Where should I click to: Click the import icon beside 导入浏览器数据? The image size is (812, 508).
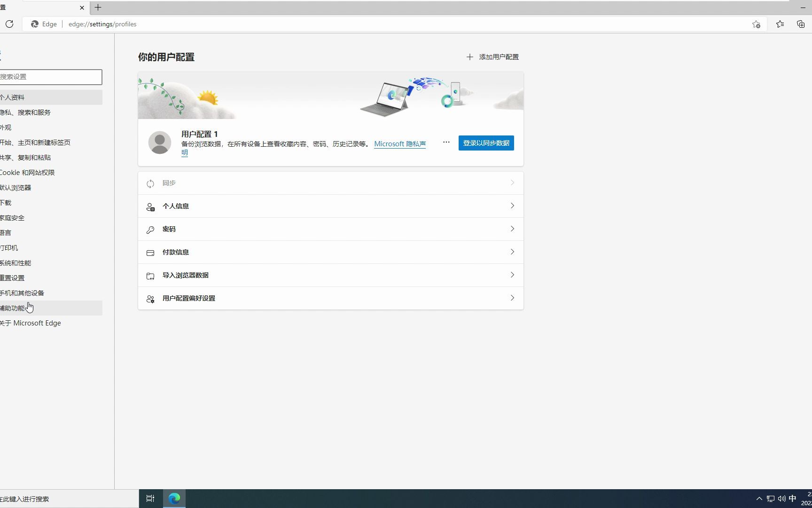coord(150,276)
